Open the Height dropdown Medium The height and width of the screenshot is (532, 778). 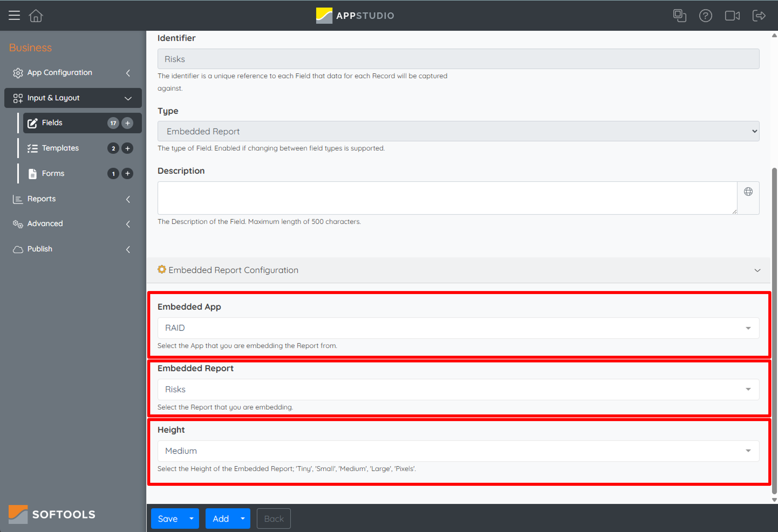[458, 451]
